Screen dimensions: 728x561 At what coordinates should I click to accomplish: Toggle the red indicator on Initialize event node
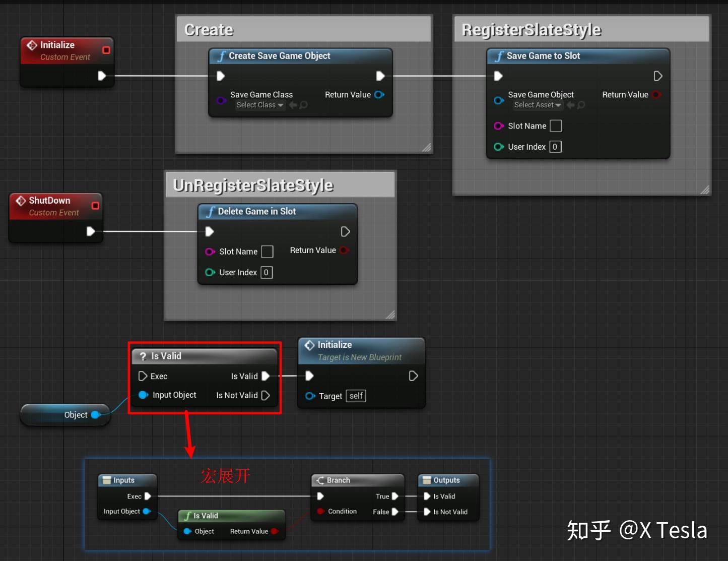(106, 50)
